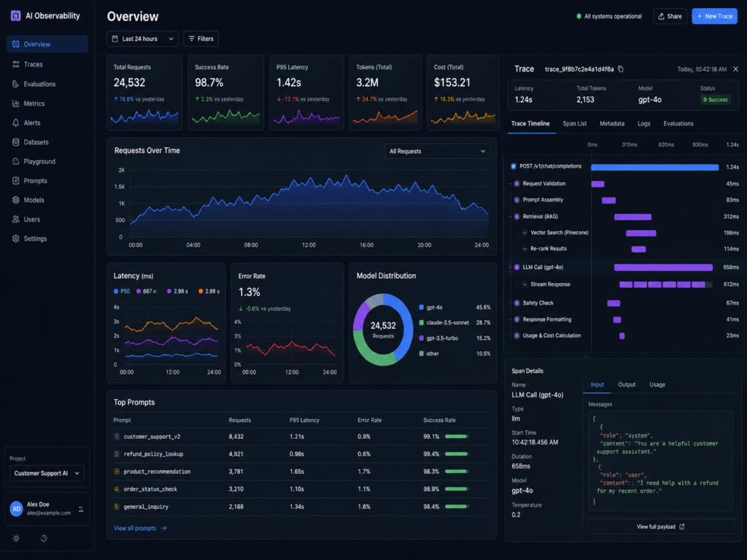Click the Total Requests stat card

(x=144, y=93)
